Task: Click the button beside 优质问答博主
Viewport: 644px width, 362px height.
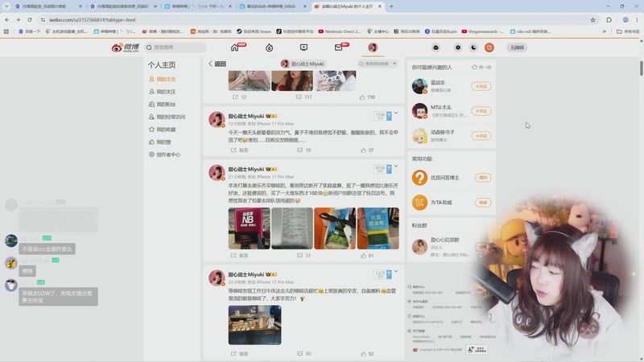Action: pos(483,178)
